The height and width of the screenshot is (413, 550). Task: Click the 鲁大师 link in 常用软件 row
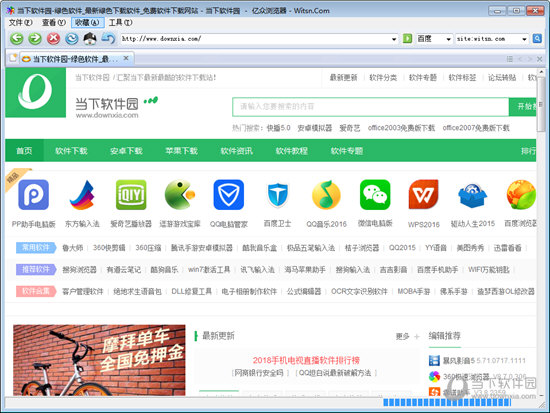point(73,248)
